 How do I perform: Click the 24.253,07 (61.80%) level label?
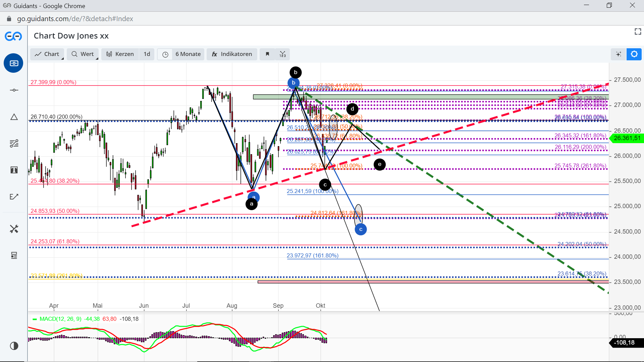pos(55,241)
